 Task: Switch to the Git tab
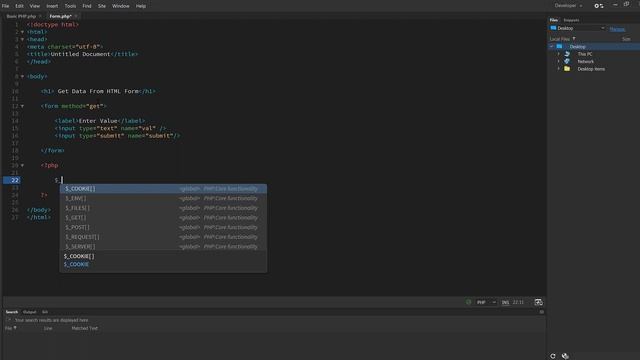coord(45,312)
